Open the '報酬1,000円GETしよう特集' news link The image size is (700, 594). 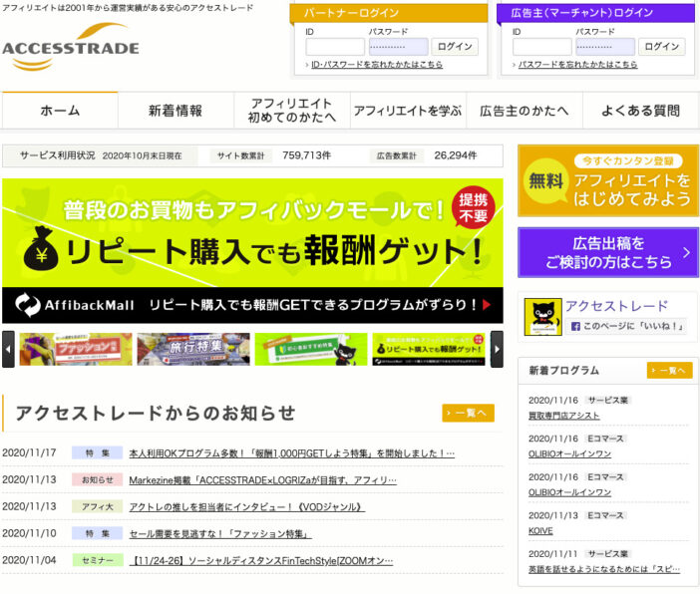[292, 453]
